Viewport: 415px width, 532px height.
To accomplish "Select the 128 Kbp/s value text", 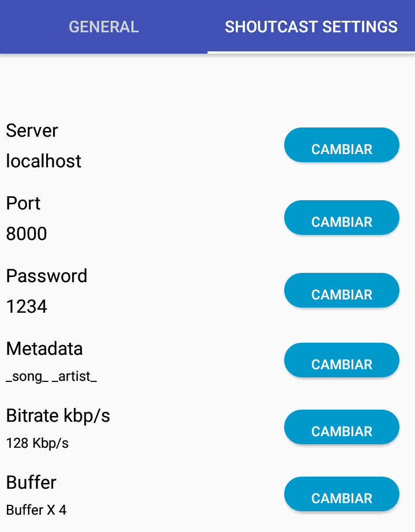I will 37,443.
